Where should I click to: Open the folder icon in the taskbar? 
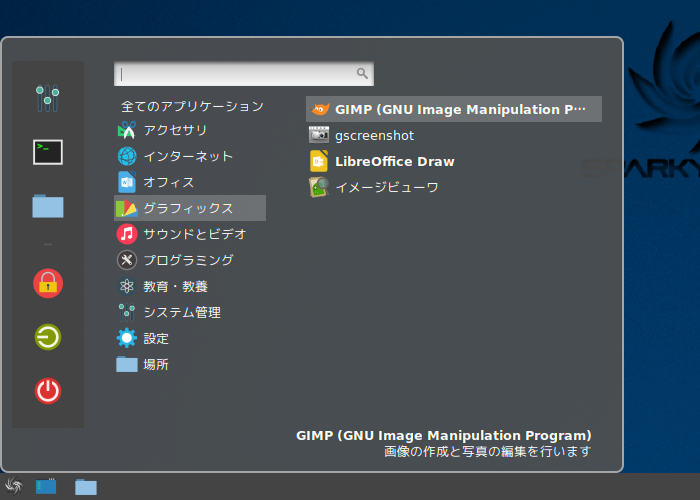tap(86, 487)
